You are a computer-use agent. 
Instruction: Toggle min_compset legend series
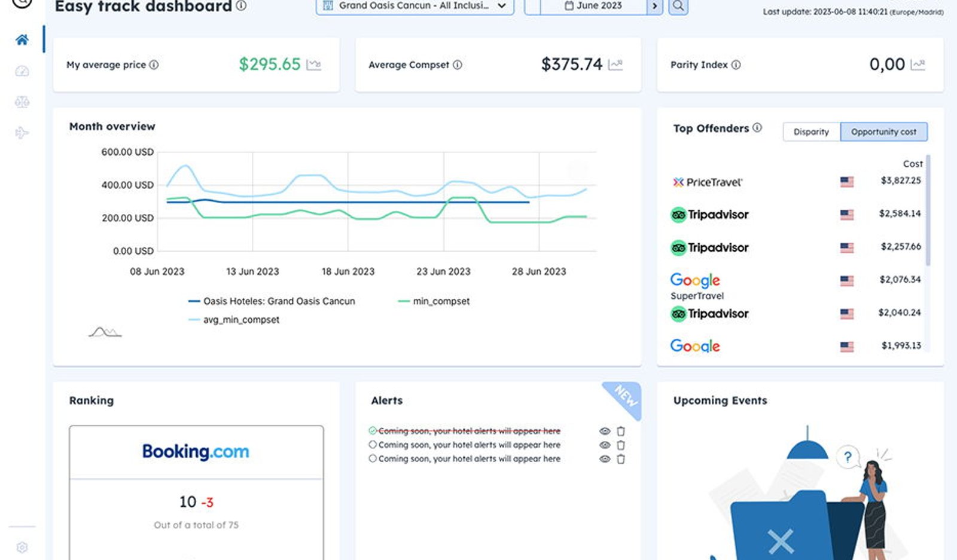coord(434,301)
